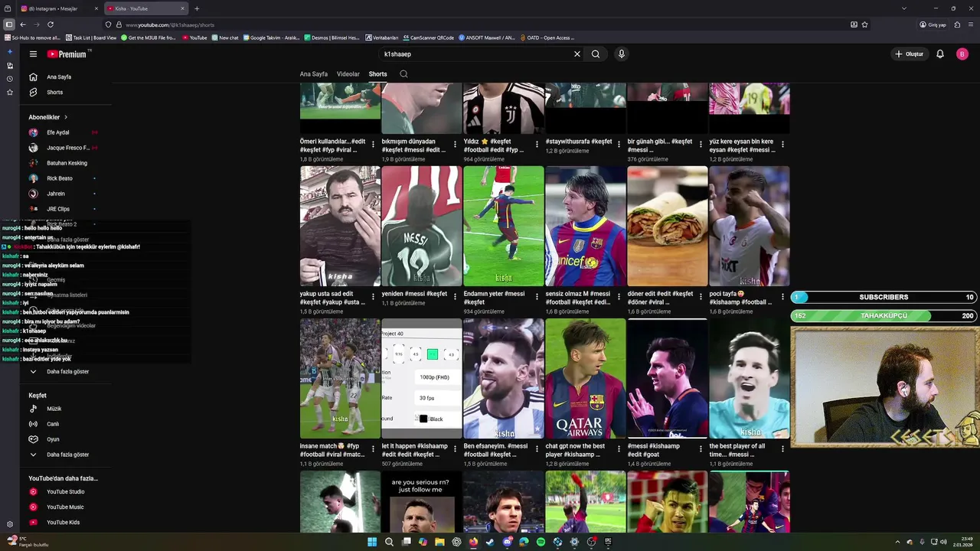Click the channel search magnifier icon beside Shorts
980x551 pixels.
point(403,74)
